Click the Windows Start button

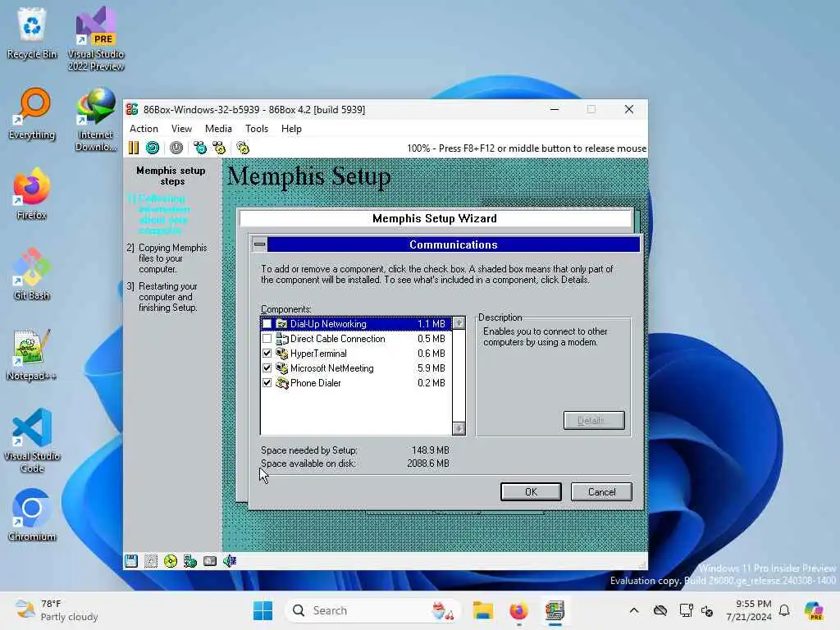coord(263,610)
